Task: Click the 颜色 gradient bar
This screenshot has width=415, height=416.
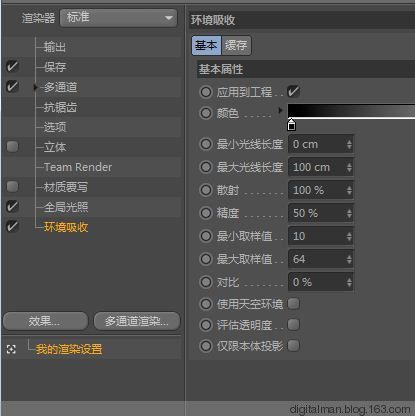Action: point(351,111)
